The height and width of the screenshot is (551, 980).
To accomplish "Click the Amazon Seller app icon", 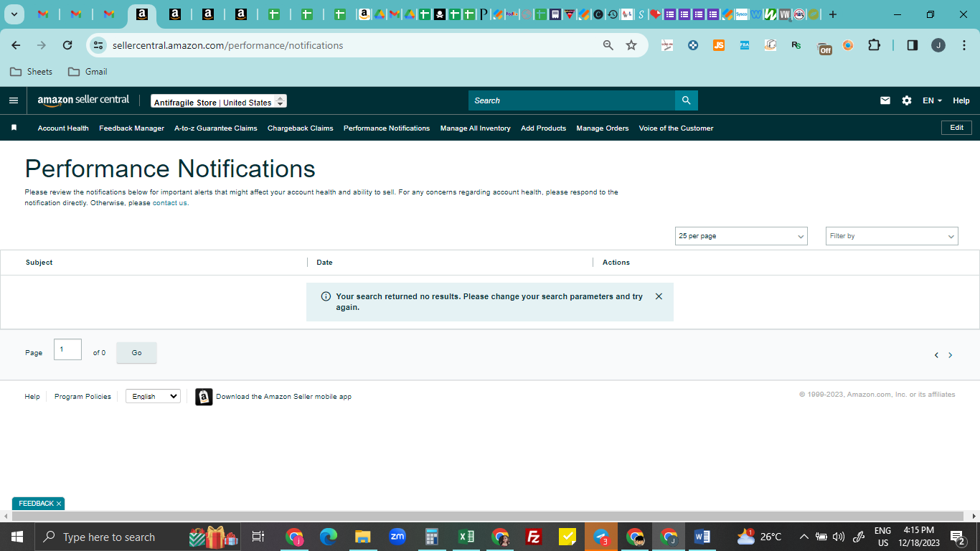I will tap(204, 397).
